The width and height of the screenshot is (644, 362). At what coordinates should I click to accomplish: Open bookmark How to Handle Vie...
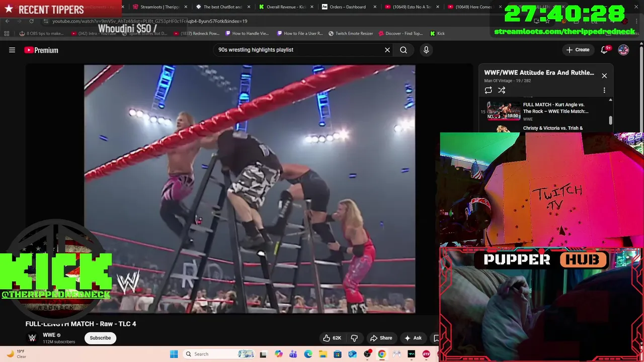coord(247,34)
